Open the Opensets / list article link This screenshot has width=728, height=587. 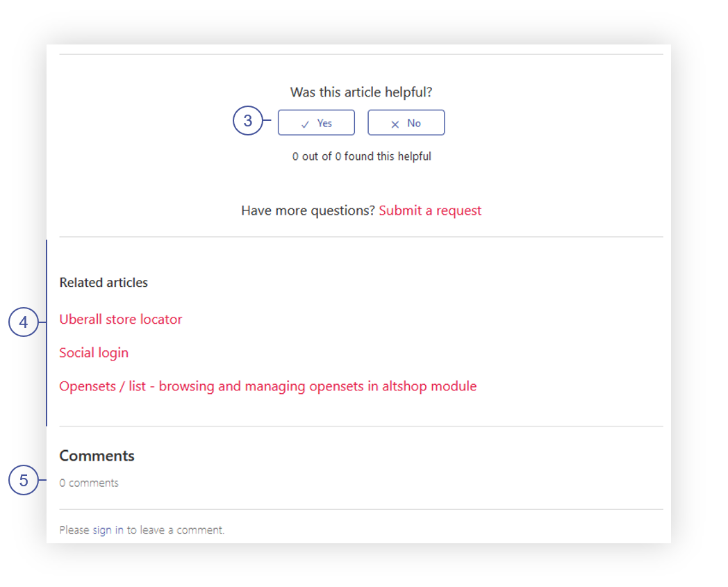pyautogui.click(x=268, y=386)
